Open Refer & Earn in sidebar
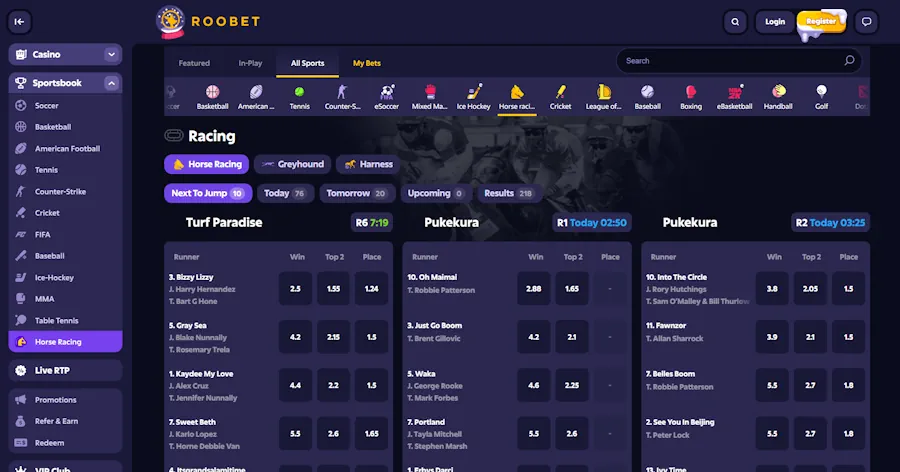 click(65, 421)
